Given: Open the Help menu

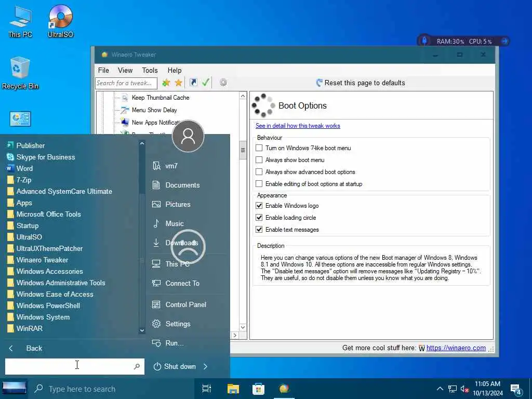Looking at the screenshot, I should coord(175,70).
